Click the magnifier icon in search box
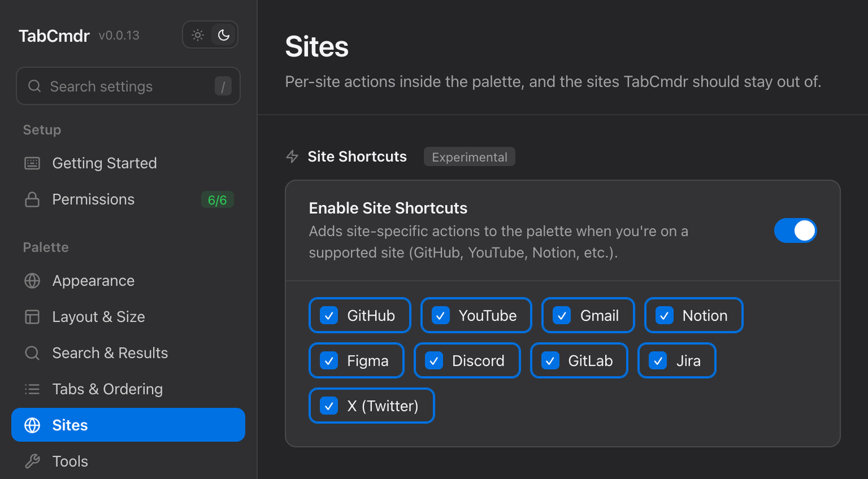868x479 pixels. tap(35, 86)
